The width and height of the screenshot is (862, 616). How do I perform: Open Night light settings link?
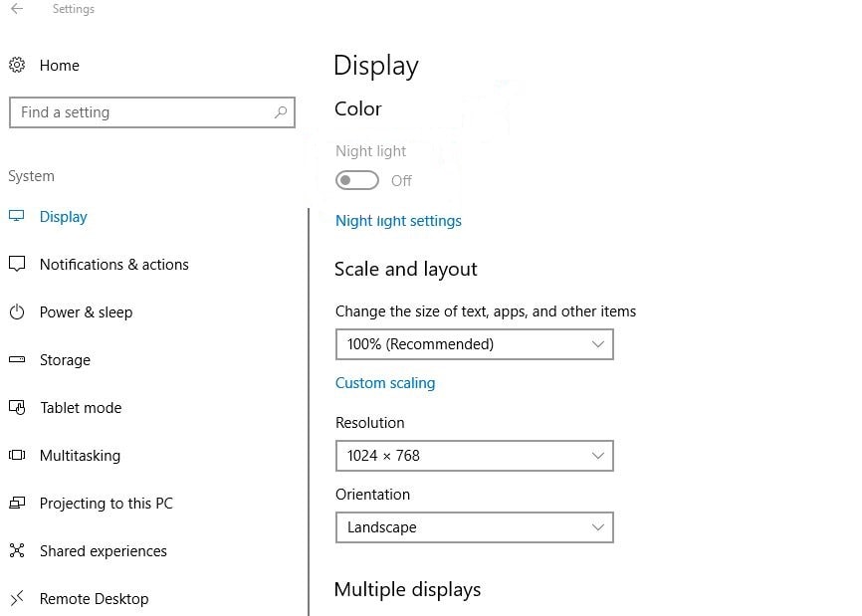[398, 221]
